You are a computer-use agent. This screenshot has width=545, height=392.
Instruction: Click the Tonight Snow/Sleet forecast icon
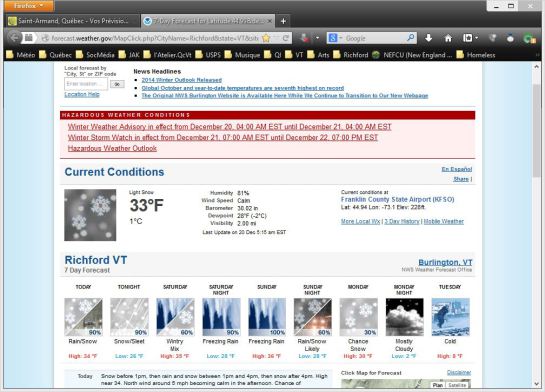[x=129, y=317]
